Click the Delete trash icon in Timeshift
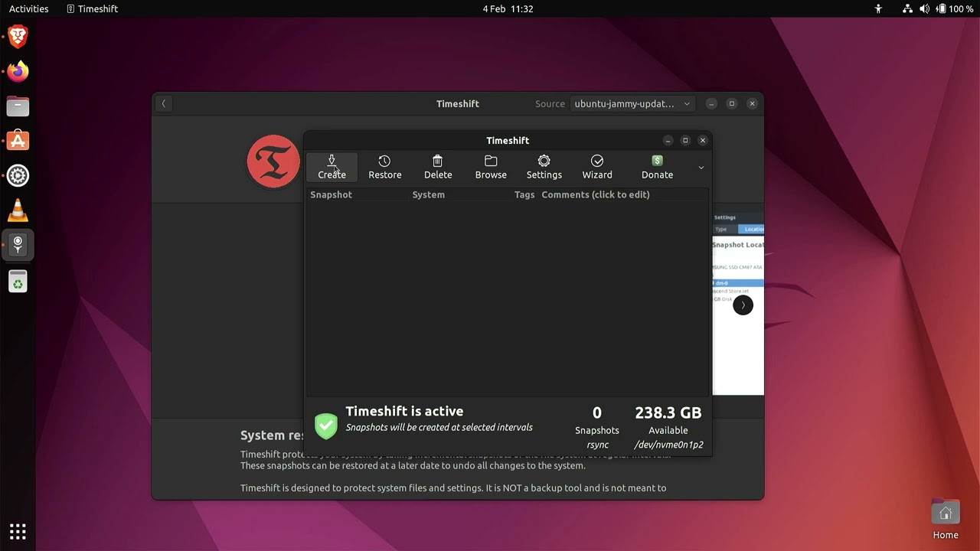Screen dimensions: 980x551 coord(438,167)
